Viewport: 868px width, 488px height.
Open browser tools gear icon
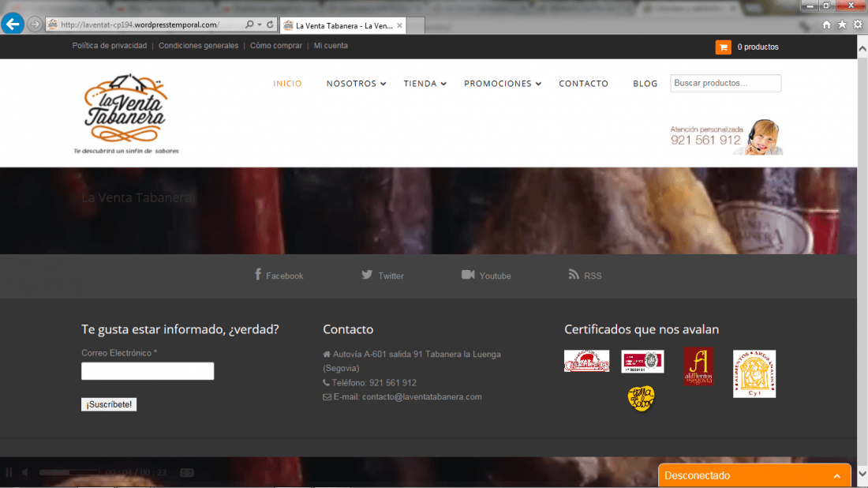click(858, 24)
